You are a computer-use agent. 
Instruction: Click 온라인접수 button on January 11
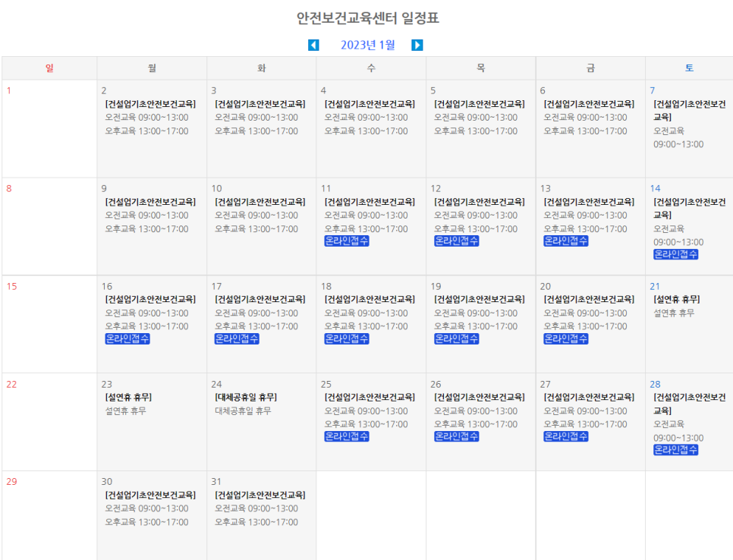[x=347, y=241]
